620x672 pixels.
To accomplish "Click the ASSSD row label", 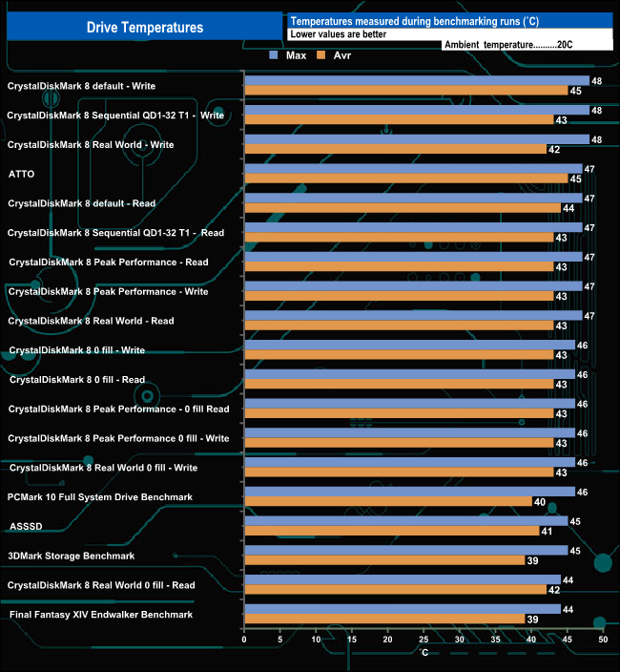I will [26, 527].
